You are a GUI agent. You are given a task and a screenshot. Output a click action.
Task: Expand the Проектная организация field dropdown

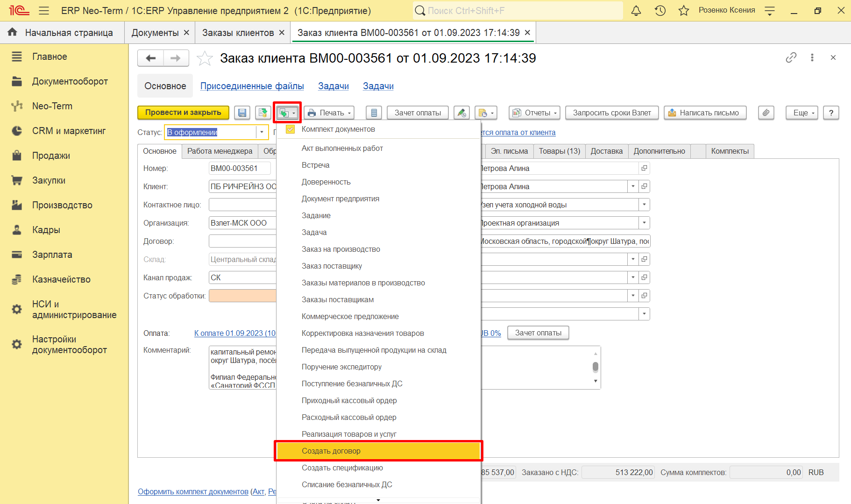click(x=645, y=223)
